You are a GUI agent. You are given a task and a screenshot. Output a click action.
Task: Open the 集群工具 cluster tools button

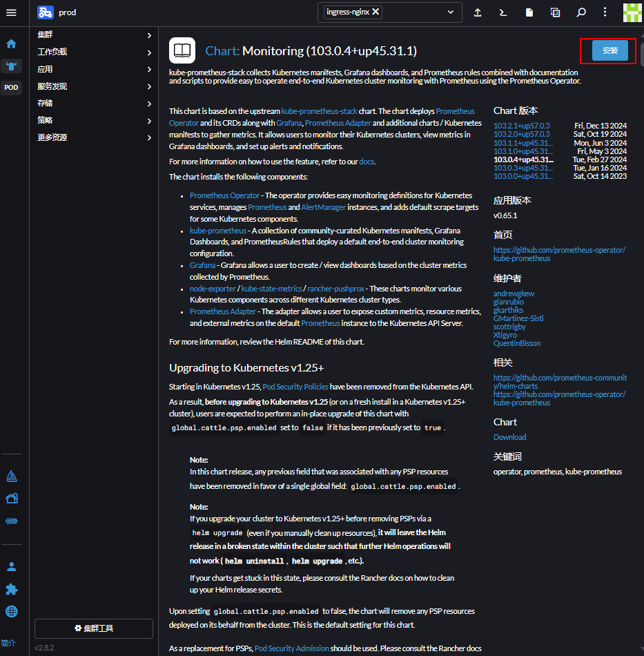pyautogui.click(x=94, y=628)
